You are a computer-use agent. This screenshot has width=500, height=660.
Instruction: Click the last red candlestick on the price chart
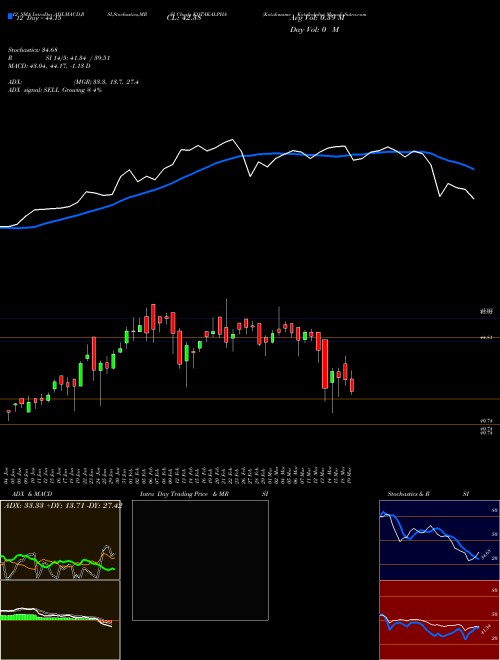352,386
